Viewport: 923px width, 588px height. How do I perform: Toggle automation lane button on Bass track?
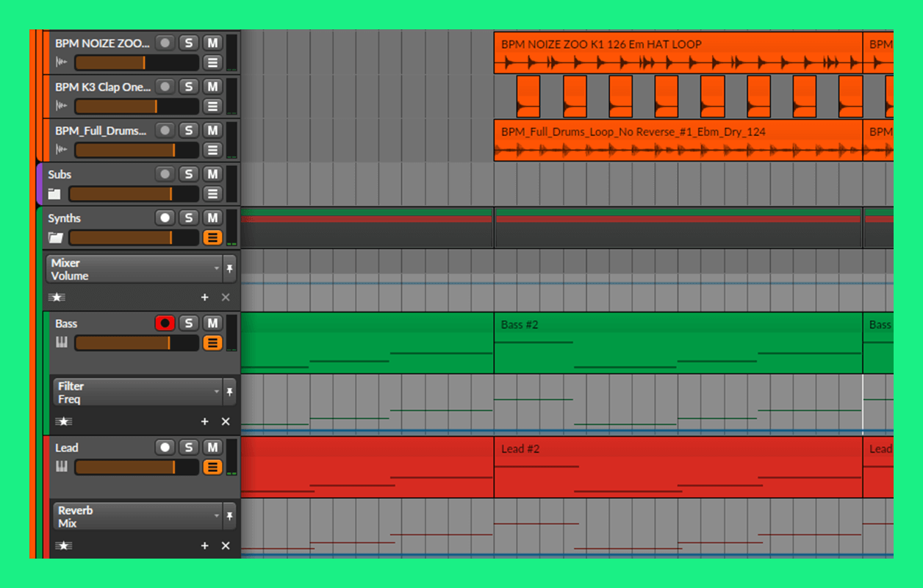tap(212, 343)
